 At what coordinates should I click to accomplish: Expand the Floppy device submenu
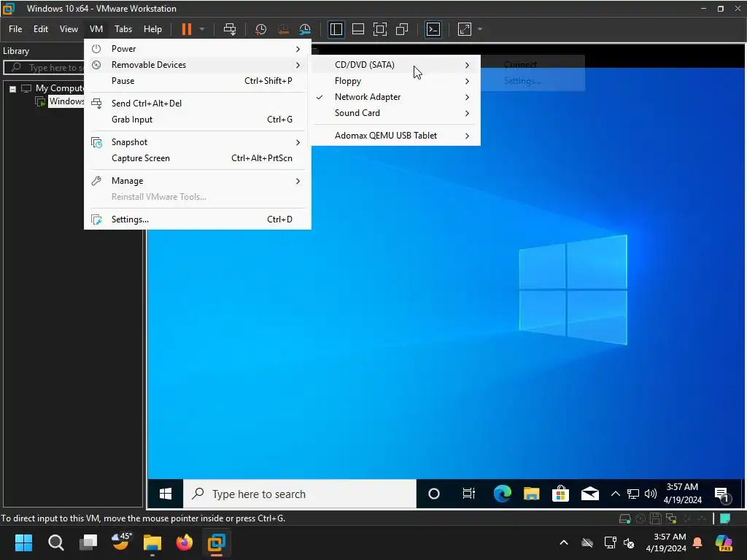(396, 81)
